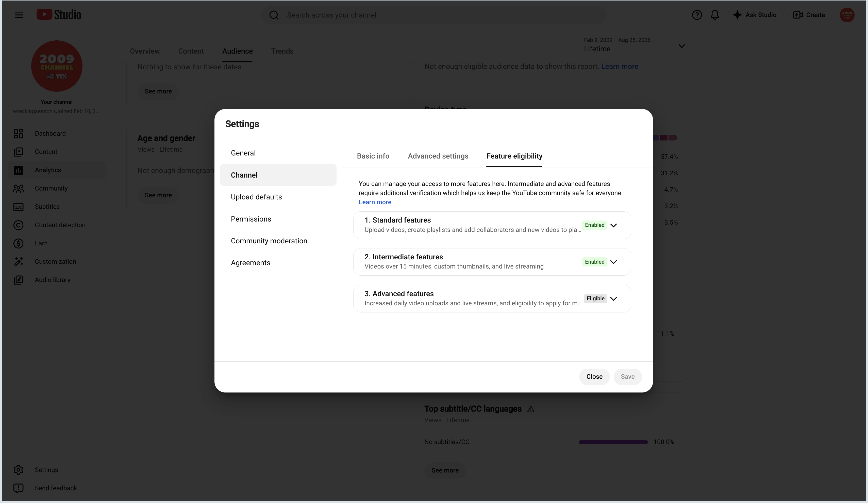Screen dimensions: 868x503
Task: Open the Trends analytics tab
Action: [282, 51]
